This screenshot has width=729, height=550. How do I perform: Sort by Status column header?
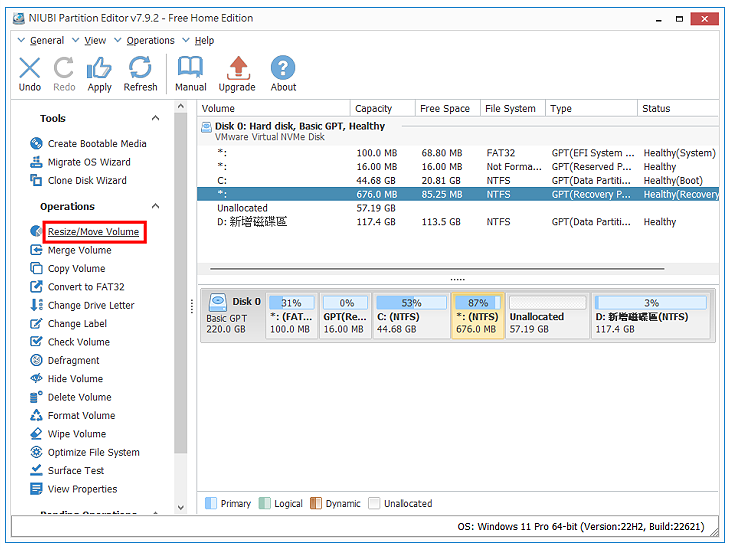[678, 108]
